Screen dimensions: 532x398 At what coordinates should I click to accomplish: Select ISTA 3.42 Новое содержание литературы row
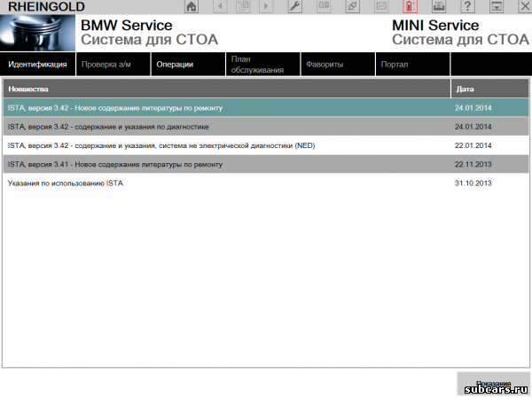tap(266, 108)
